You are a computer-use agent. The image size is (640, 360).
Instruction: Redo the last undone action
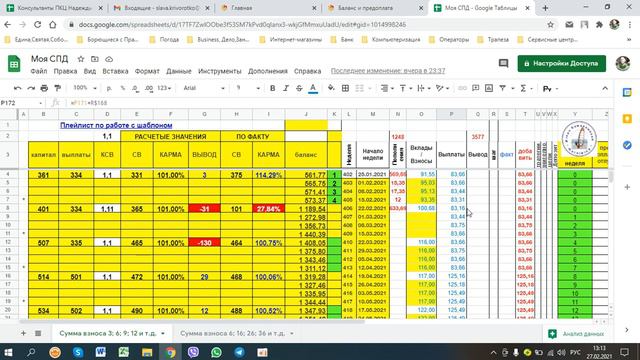31,88
